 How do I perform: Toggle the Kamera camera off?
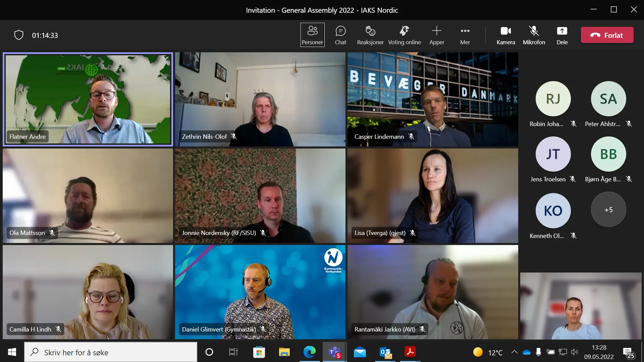click(x=505, y=35)
